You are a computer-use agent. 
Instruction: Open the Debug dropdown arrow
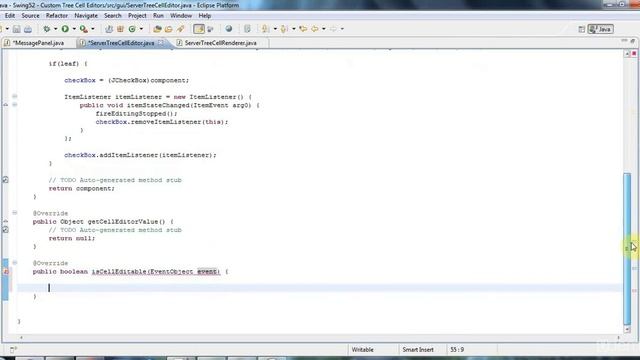click(56, 29)
